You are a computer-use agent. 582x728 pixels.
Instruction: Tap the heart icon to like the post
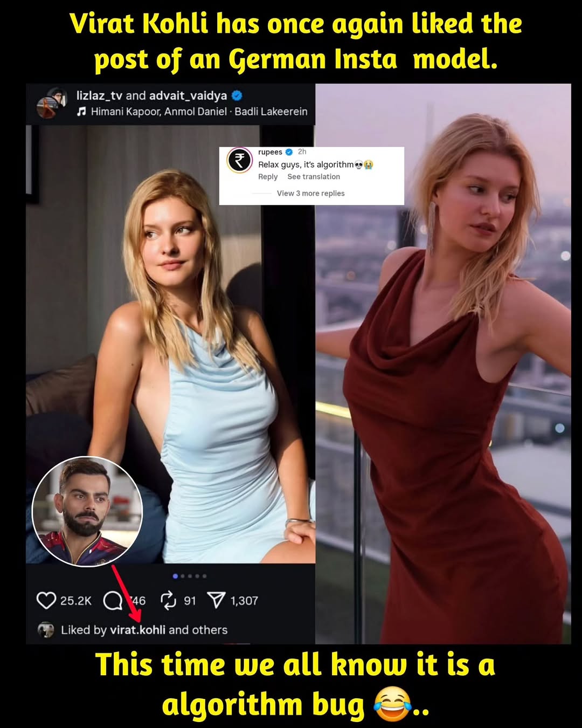point(46,600)
